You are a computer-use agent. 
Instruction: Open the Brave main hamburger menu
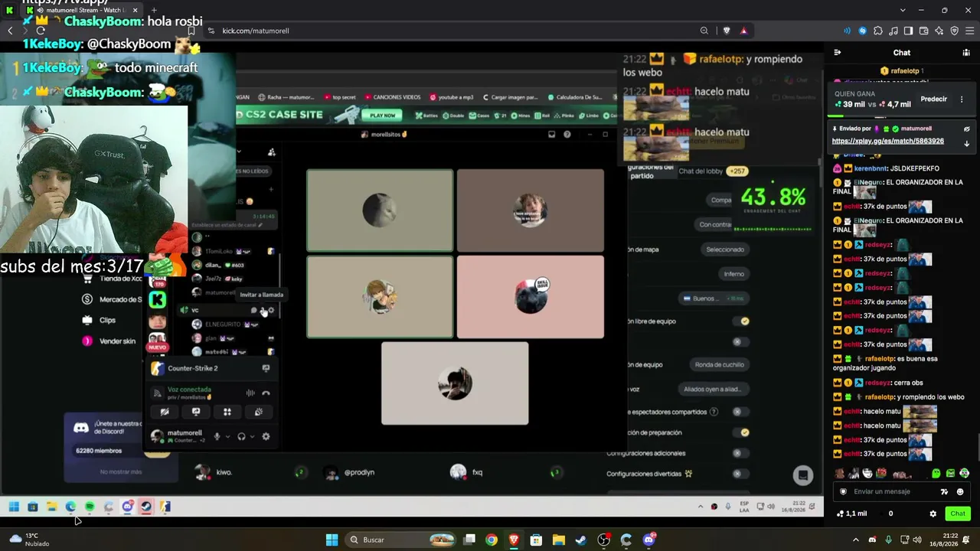coord(970,31)
